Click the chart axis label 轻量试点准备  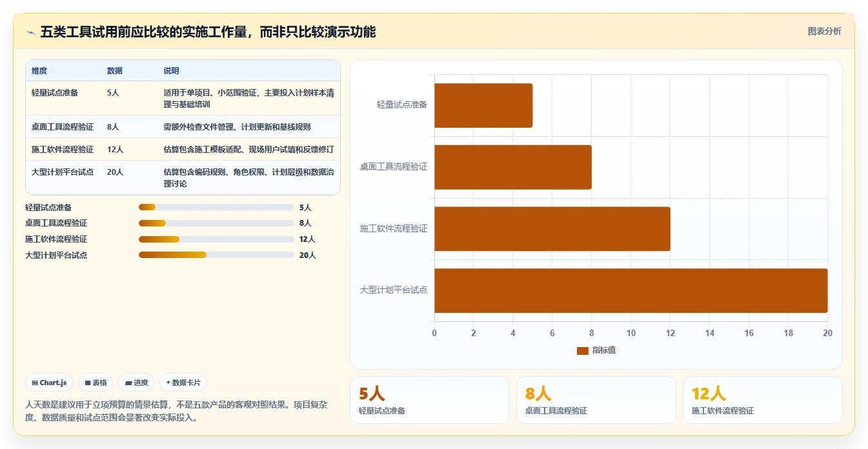click(402, 105)
